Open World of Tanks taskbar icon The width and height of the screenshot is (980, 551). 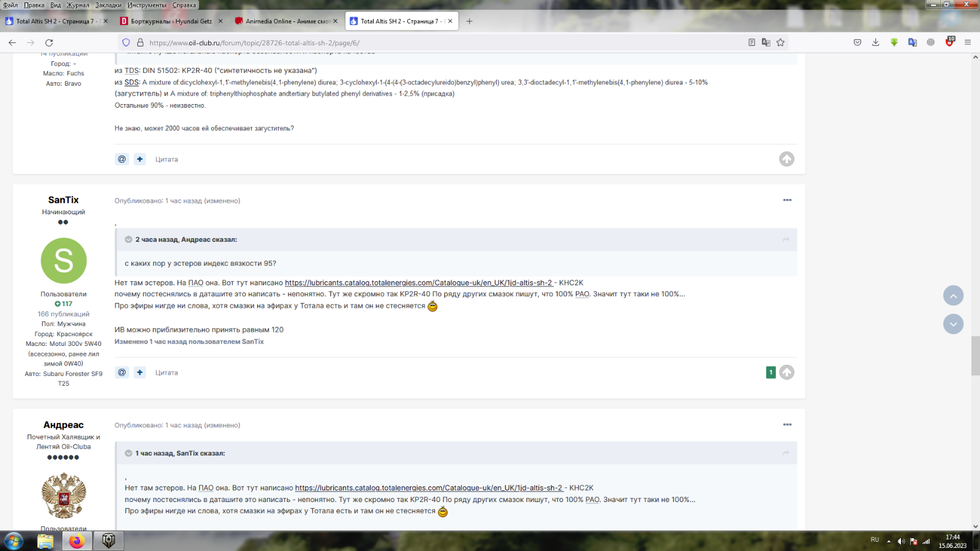tap(108, 541)
